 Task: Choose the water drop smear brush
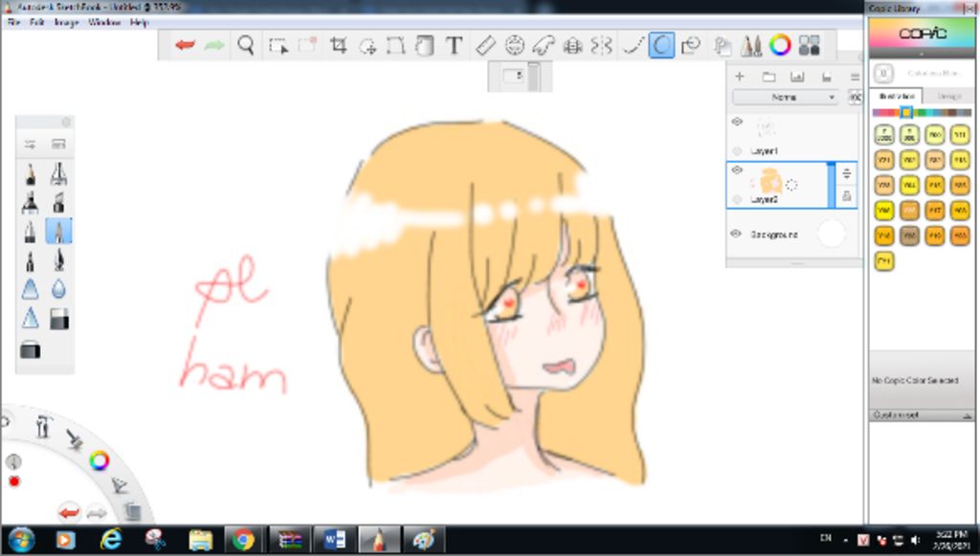[58, 289]
